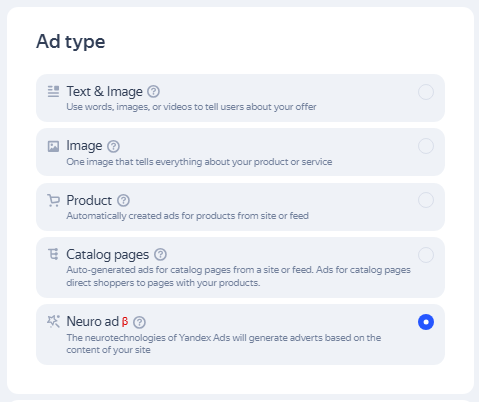This screenshot has height=402, width=479.
Task: Open help tooltip next to Product
Action: coord(123,201)
